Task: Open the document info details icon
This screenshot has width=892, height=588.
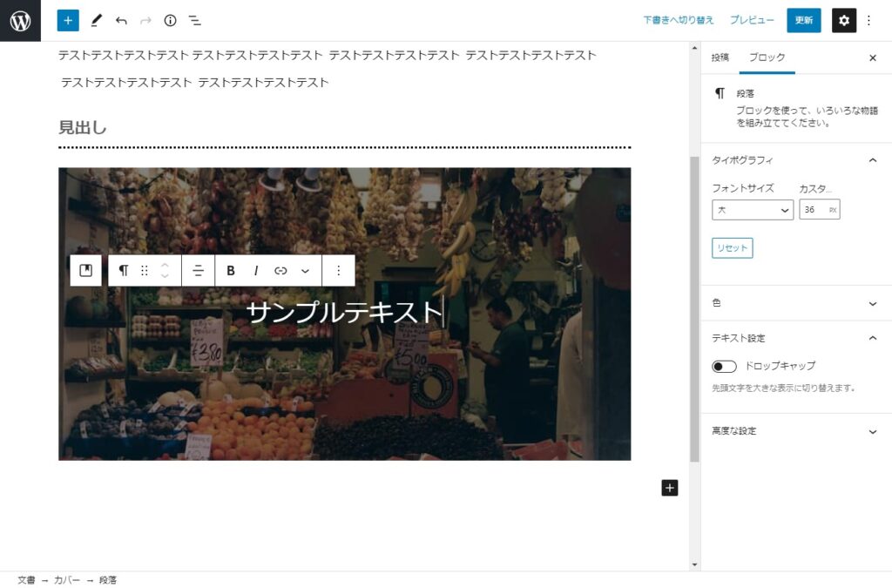Action: point(171,20)
